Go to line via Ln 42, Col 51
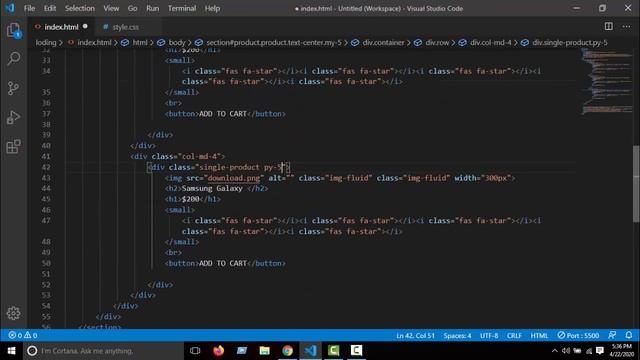 (416, 335)
